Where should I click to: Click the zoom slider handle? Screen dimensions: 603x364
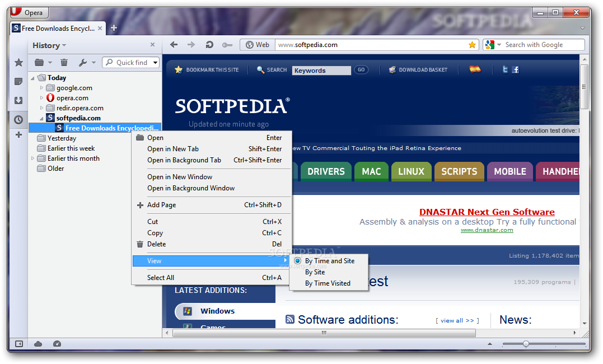click(x=526, y=344)
